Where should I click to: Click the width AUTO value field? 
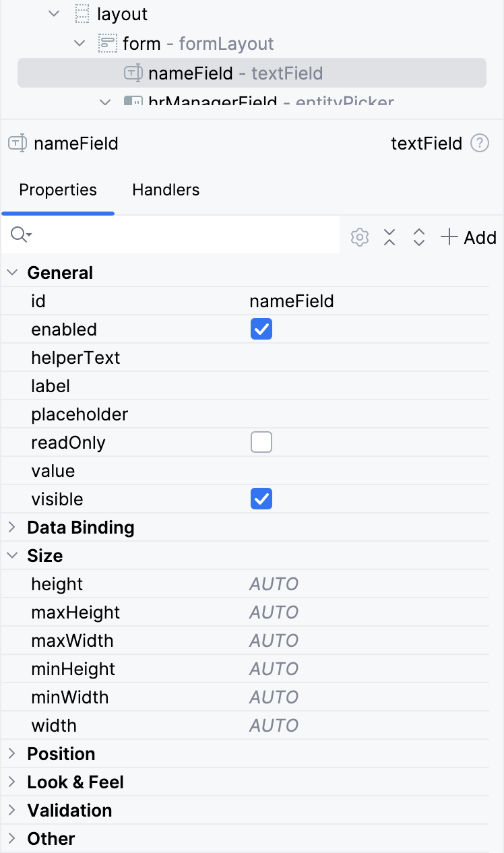[x=274, y=726]
